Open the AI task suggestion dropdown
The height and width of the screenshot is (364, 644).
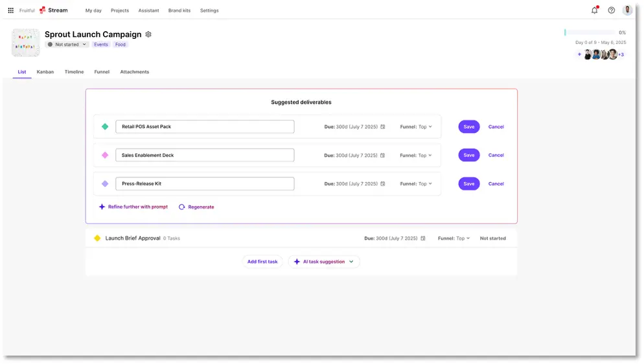(x=324, y=262)
